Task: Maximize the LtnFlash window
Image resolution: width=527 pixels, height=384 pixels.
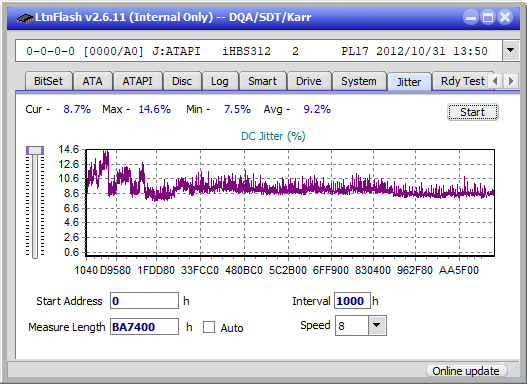Action: [488, 17]
